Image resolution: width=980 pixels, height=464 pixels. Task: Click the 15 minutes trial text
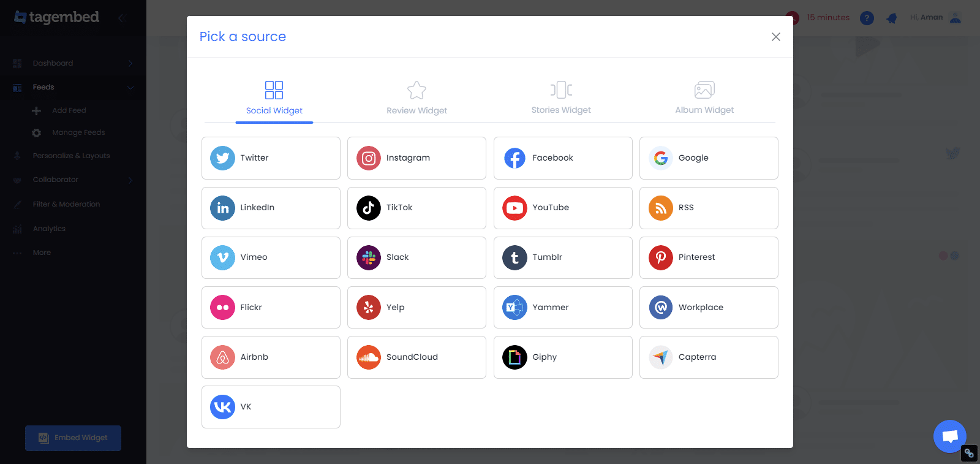click(828, 18)
